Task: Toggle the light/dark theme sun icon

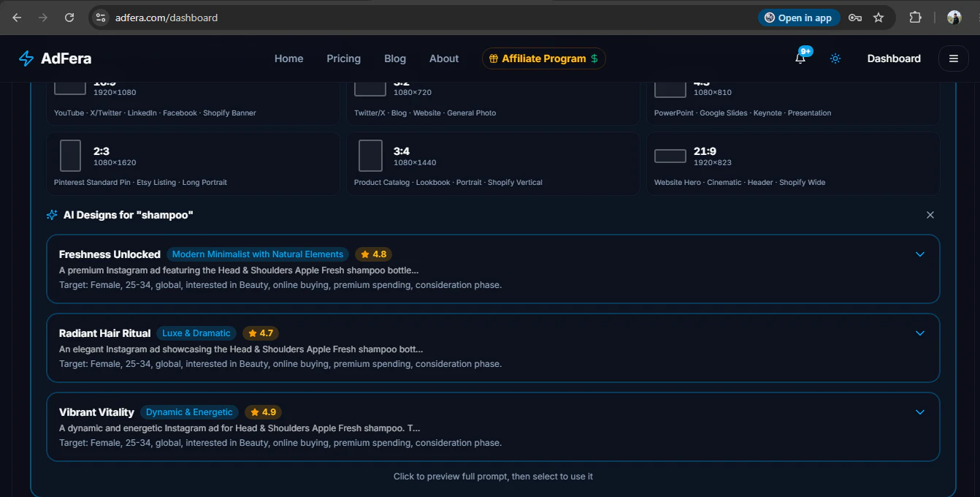Action: (x=835, y=58)
